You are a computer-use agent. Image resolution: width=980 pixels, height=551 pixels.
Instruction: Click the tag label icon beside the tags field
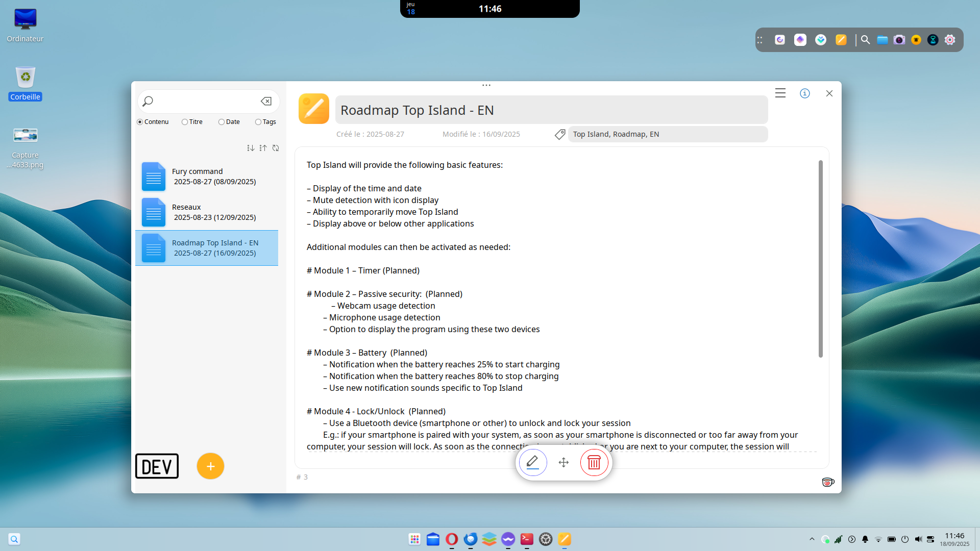[x=560, y=134]
